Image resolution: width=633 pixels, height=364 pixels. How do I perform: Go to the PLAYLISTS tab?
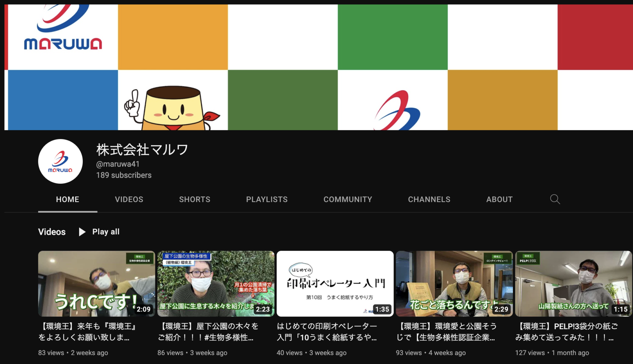click(267, 199)
